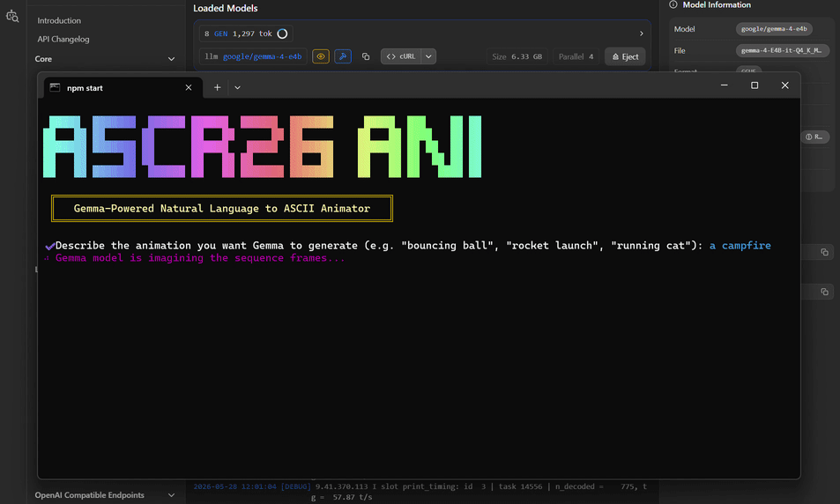Expand the OpenAI Compatible Endpoints section
This screenshot has height=504, width=840.
pos(171,495)
